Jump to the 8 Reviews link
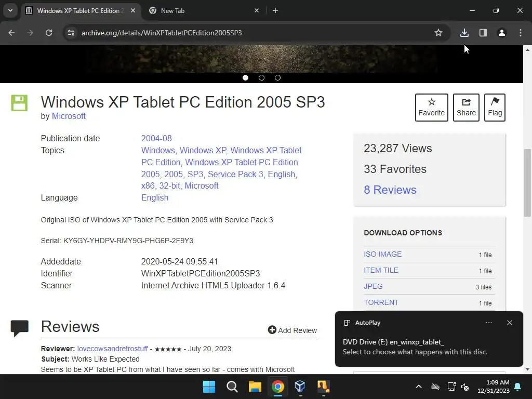Screen dimensions: 532x399 (x=390, y=190)
